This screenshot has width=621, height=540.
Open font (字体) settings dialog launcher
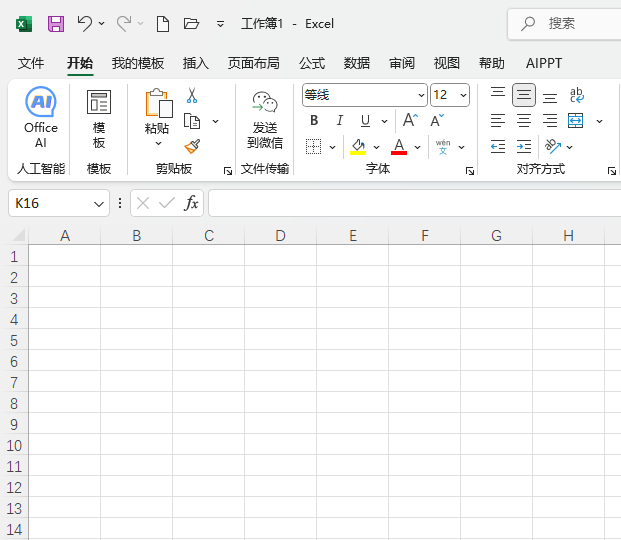tap(470, 171)
